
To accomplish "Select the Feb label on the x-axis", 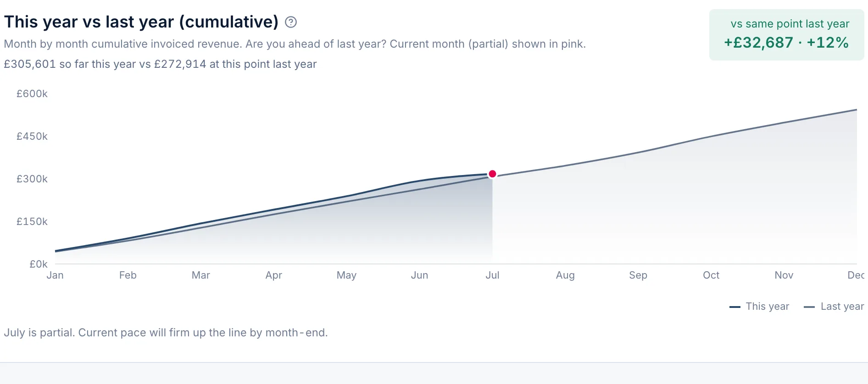I will click(128, 275).
